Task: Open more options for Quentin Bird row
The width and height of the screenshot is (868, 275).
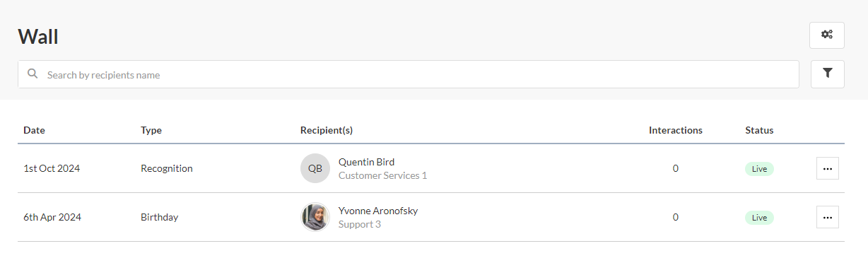Action: pyautogui.click(x=828, y=168)
